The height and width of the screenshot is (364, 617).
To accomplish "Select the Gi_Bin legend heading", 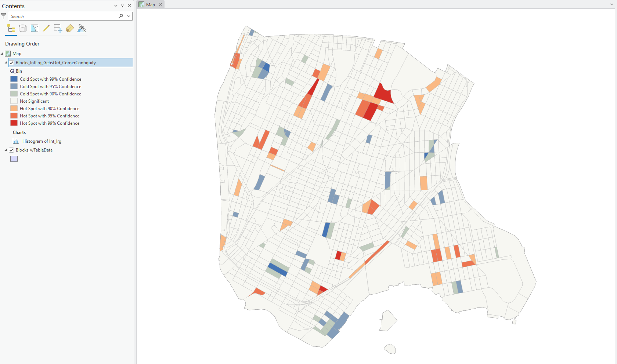I will pyautogui.click(x=16, y=71).
